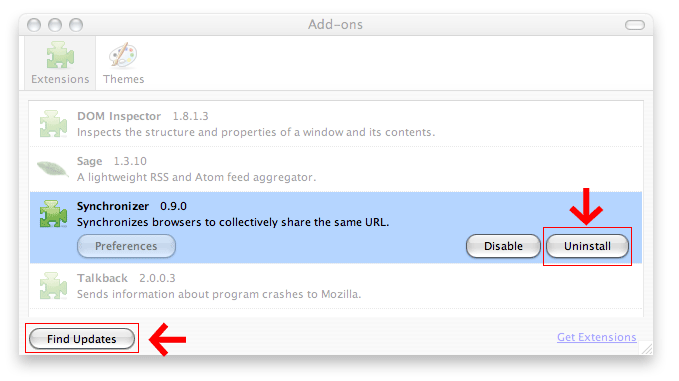Select the Sage 1.3.10 extension entry
Screen dimensions: 679x381
coord(336,169)
